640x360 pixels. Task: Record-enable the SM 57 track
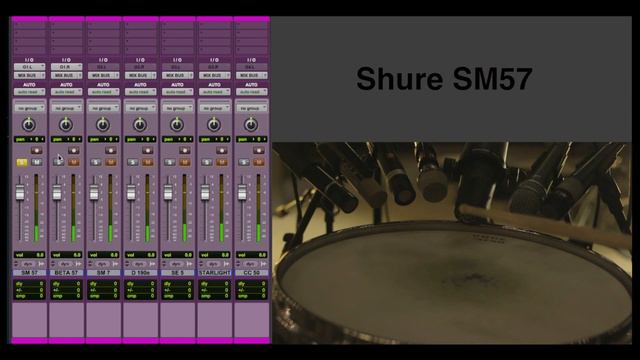36,151
